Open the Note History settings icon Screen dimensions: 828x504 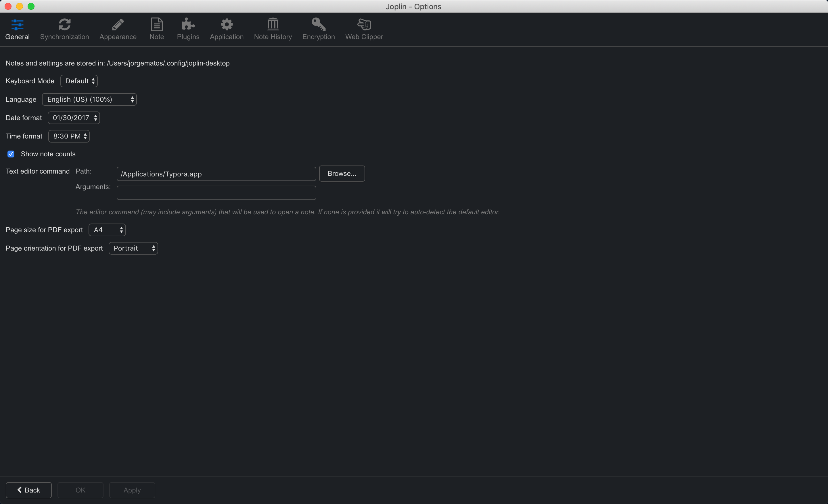(273, 29)
